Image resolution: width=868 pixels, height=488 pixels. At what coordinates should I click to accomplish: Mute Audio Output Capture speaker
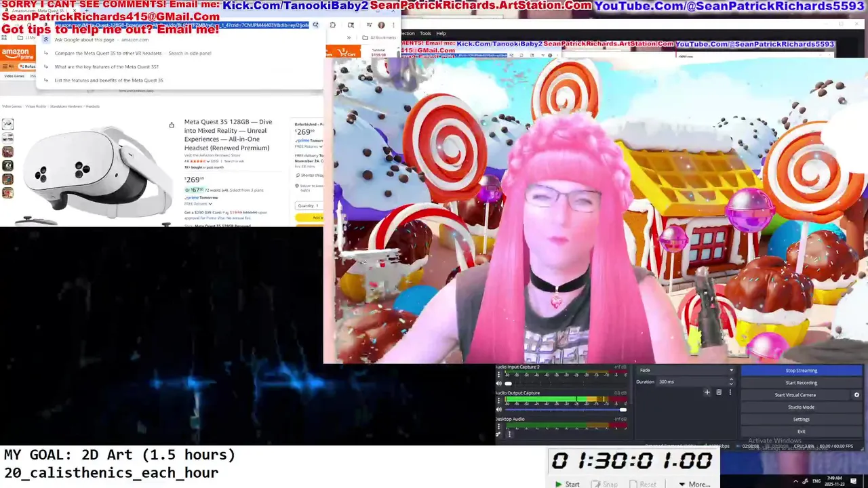click(499, 409)
